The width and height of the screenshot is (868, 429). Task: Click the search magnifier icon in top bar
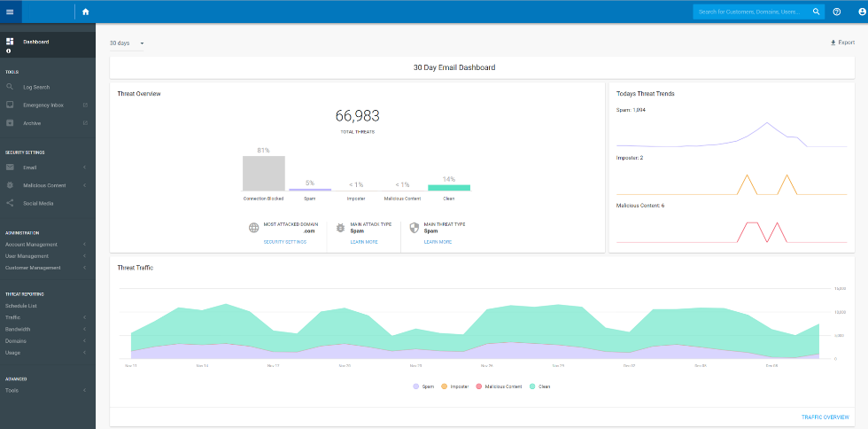(816, 12)
